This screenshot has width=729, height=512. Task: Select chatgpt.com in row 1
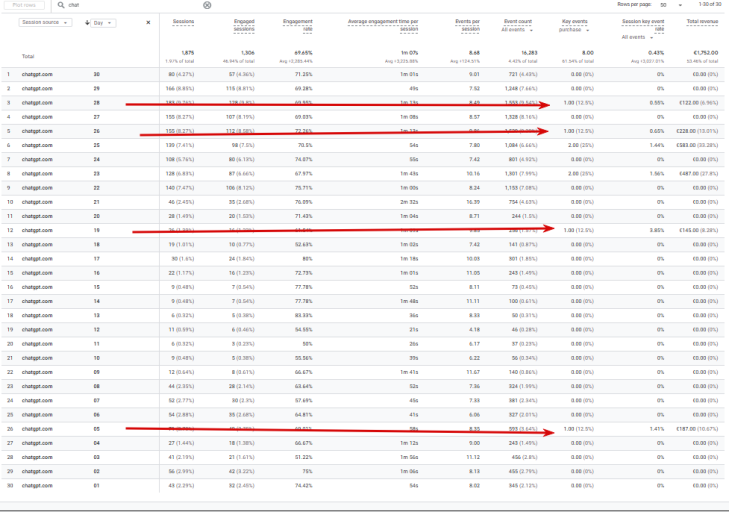point(37,74)
